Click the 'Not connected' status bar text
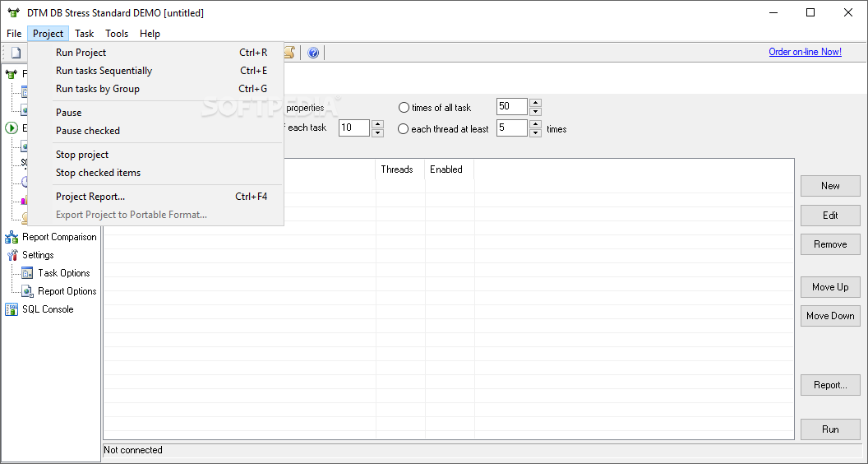 point(133,450)
